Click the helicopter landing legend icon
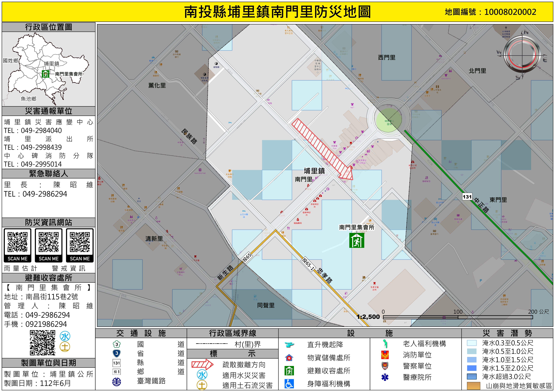555x392 pixels. click(289, 344)
